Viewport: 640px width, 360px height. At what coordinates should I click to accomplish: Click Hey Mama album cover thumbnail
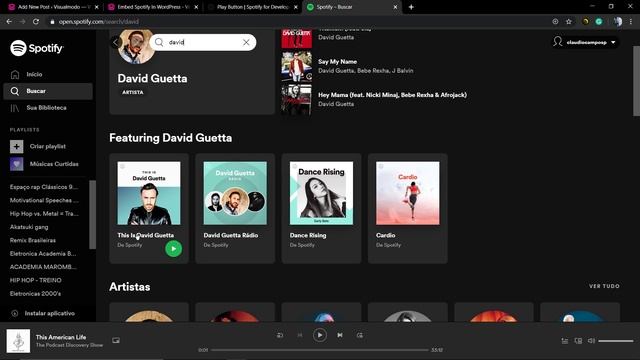click(296, 100)
